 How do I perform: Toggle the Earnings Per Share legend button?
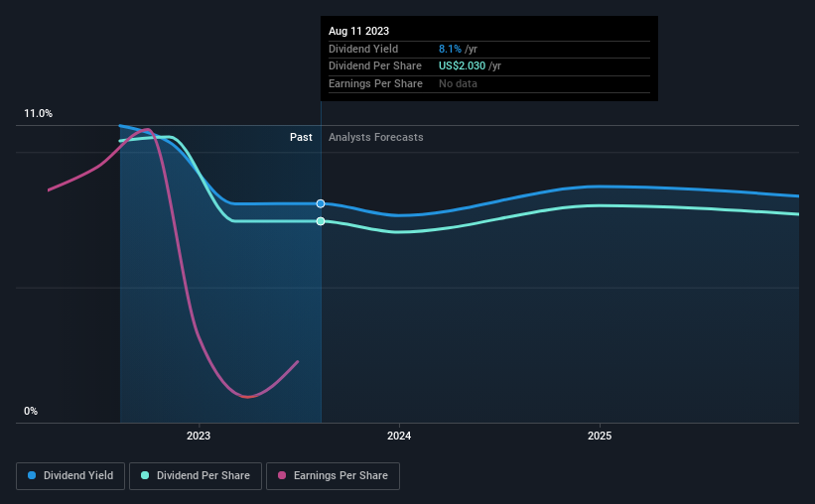[333, 476]
